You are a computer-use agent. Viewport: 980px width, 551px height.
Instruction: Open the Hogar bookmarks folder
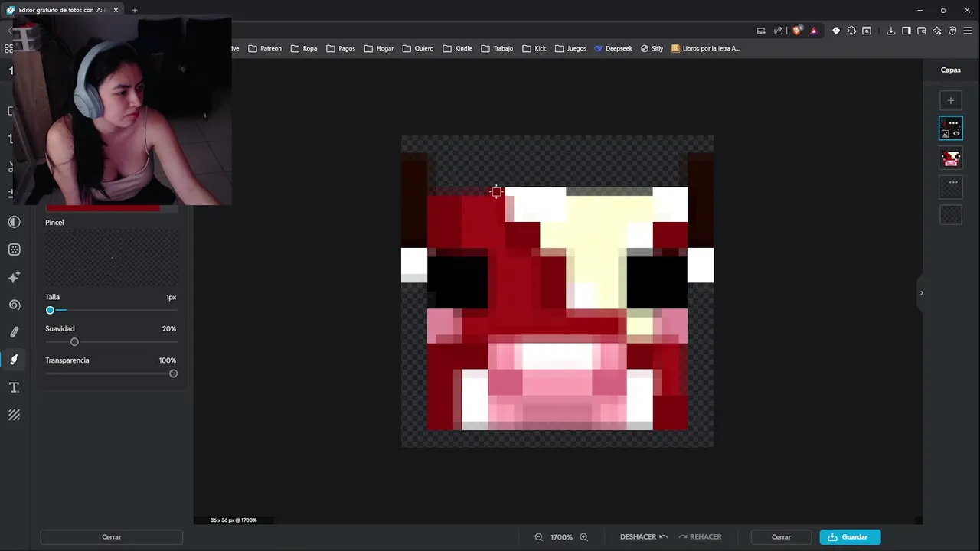[x=379, y=48]
